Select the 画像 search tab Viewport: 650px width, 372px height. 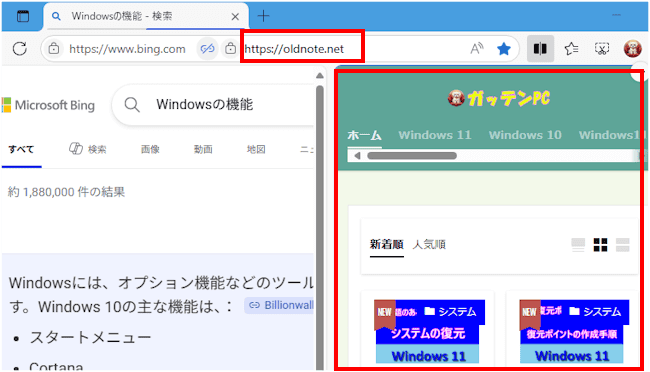150,149
